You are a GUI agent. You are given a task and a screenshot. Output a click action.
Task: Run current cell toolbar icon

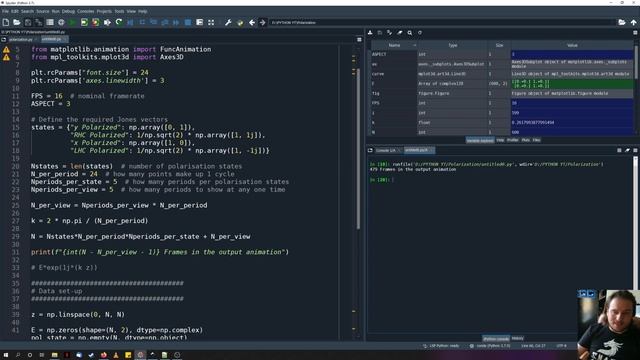[84, 22]
